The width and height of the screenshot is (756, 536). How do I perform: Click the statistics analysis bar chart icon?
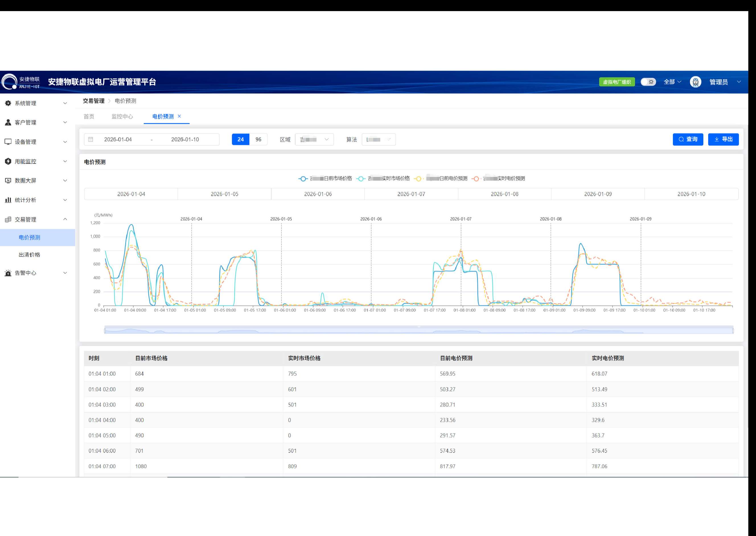click(x=8, y=200)
